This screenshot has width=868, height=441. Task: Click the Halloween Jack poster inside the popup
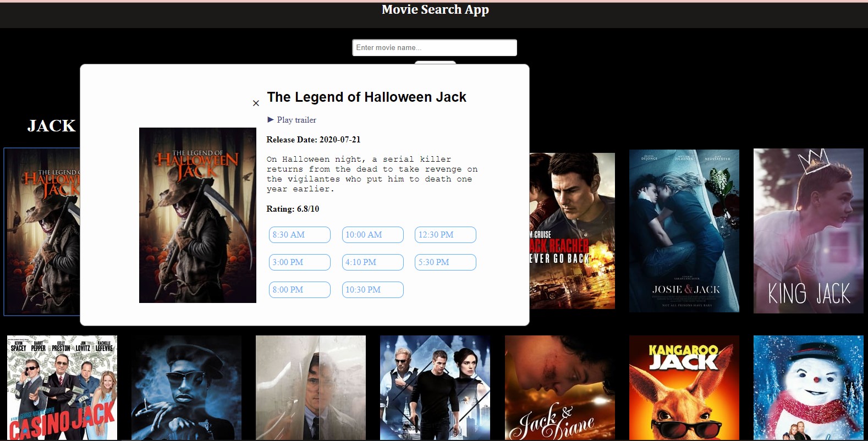[x=197, y=215]
